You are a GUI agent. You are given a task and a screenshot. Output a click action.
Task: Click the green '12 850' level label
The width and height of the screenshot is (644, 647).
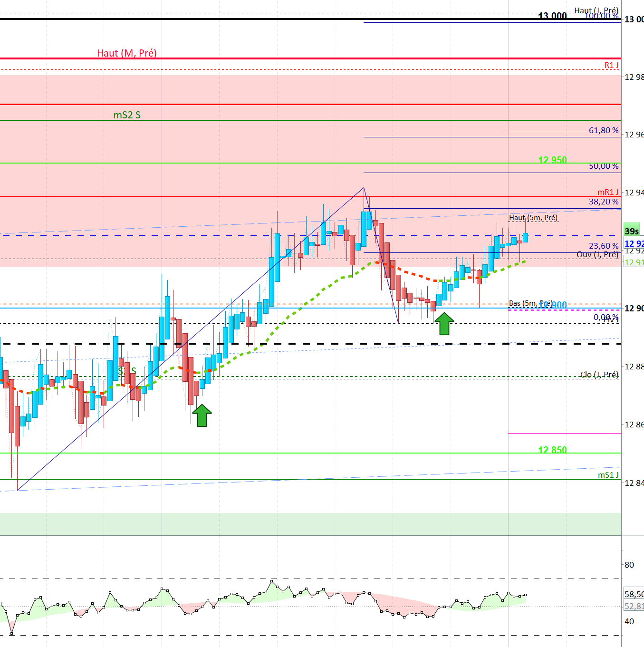(552, 450)
